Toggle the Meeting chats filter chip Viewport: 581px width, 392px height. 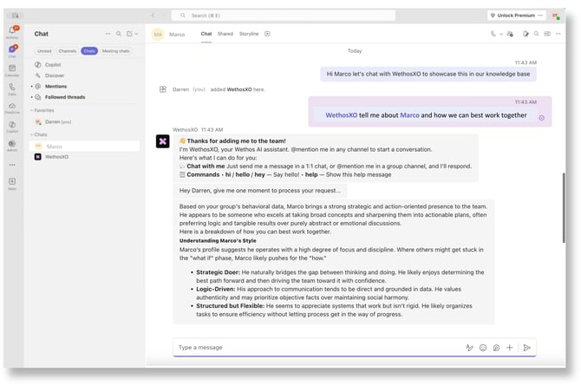116,51
